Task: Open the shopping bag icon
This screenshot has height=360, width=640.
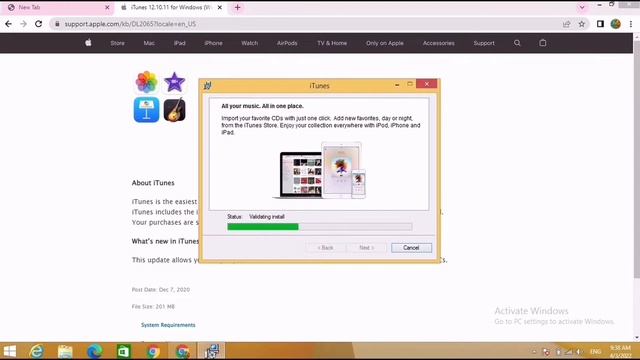Action: (542, 43)
